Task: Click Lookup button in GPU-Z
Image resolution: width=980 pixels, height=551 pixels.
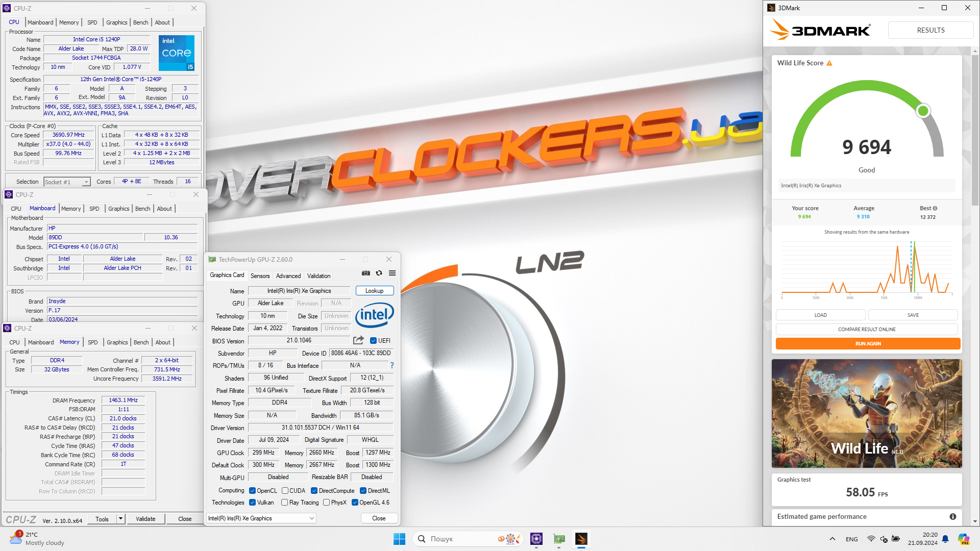Action: coord(374,291)
